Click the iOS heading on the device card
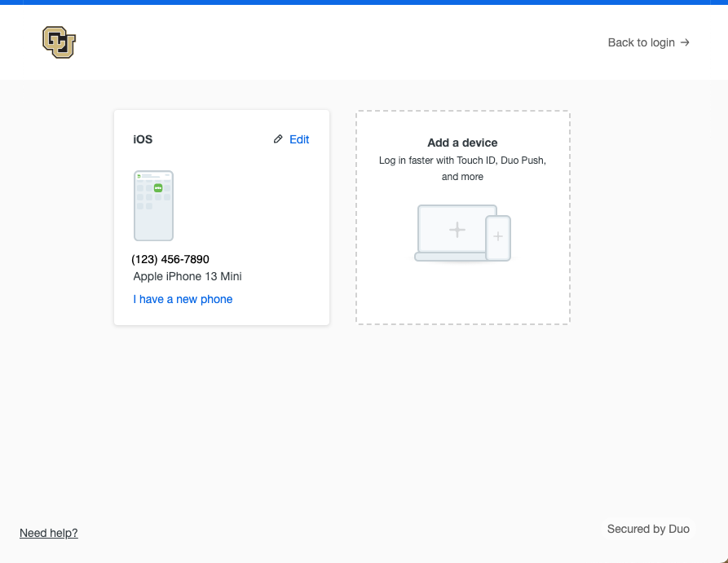728x563 pixels. click(x=143, y=139)
